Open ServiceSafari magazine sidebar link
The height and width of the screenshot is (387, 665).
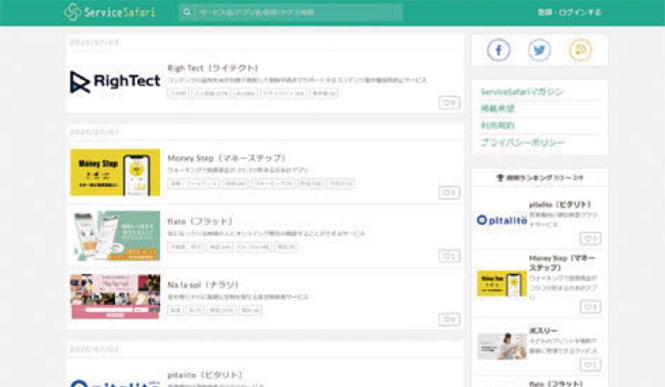pyautogui.click(x=522, y=92)
